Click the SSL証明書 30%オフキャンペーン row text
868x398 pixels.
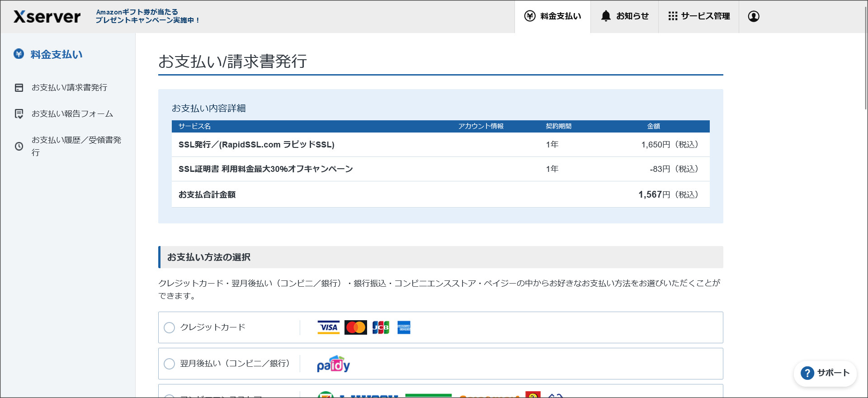click(266, 169)
